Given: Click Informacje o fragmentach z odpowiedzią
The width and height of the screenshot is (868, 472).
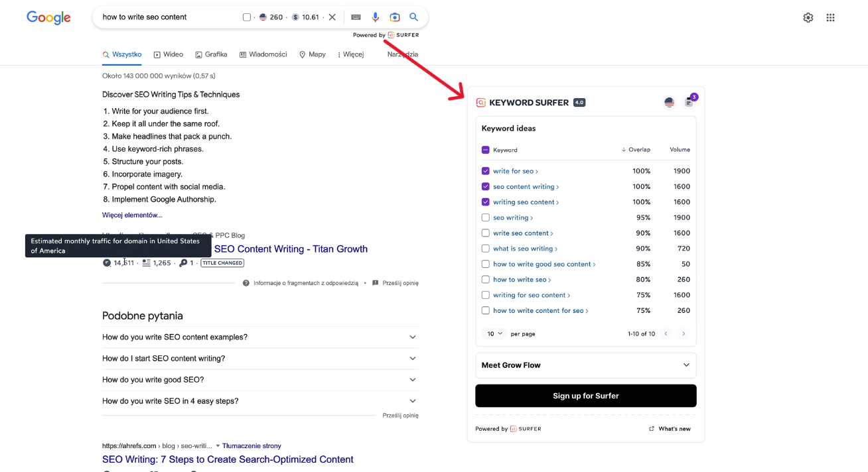Looking at the screenshot, I should pos(305,283).
